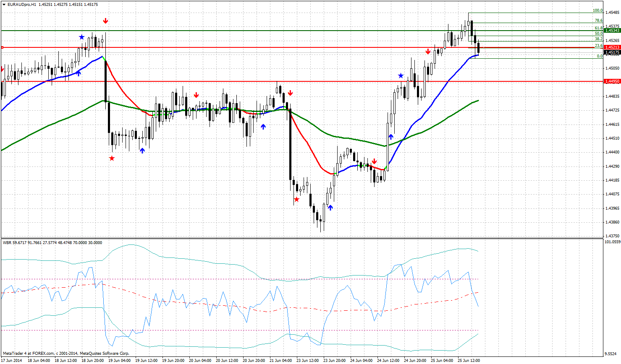Image resolution: width=621 pixels, height=364 pixels.
Task: Click the blue star above the 18 Jun rally
Action: tap(81, 37)
